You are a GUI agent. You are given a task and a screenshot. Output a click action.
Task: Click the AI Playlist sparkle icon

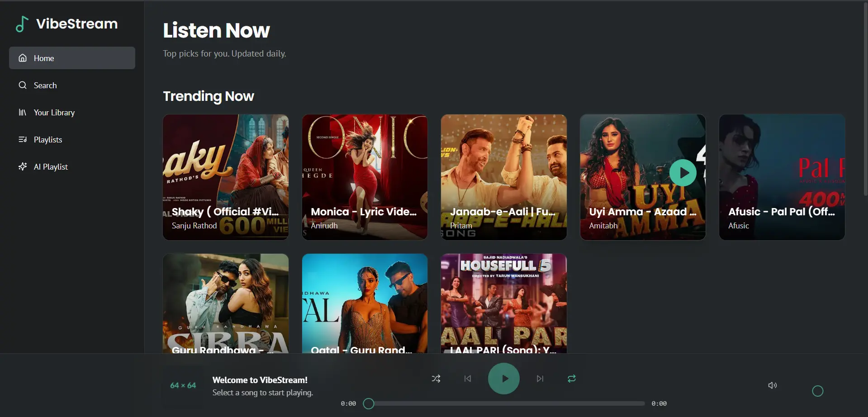pos(23,166)
